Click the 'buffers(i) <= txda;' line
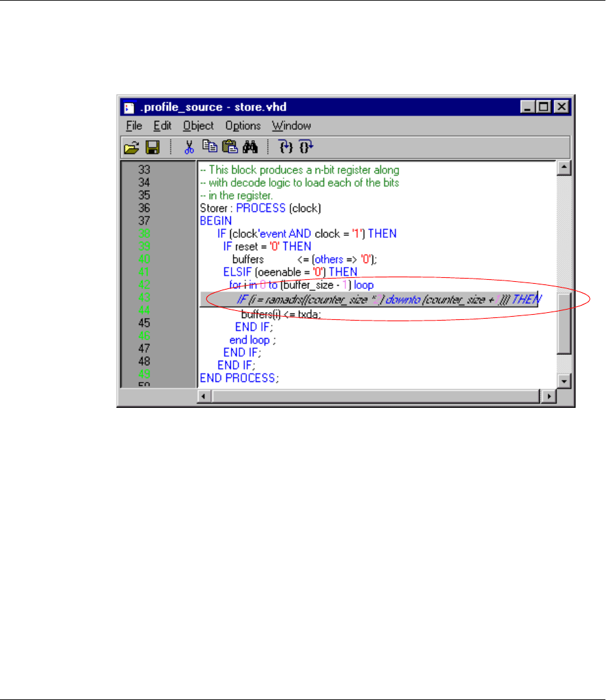The height and width of the screenshot is (700, 606). click(x=281, y=315)
